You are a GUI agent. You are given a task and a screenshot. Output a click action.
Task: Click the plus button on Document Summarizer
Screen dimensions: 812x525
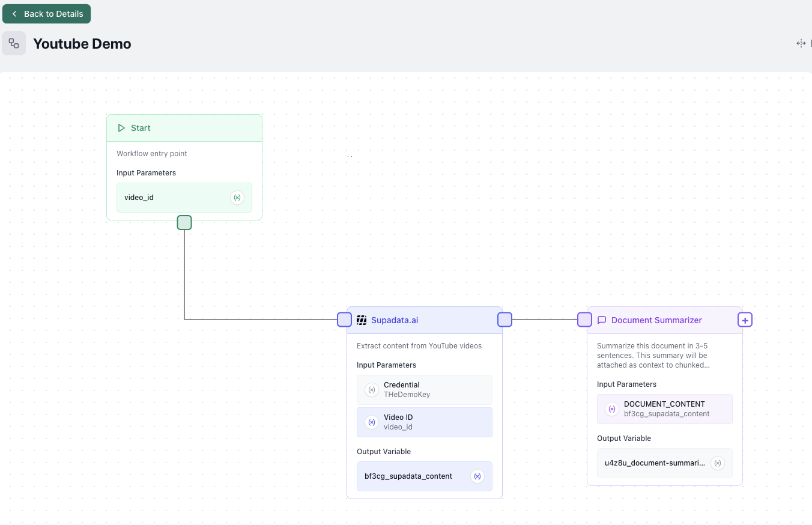pos(745,320)
